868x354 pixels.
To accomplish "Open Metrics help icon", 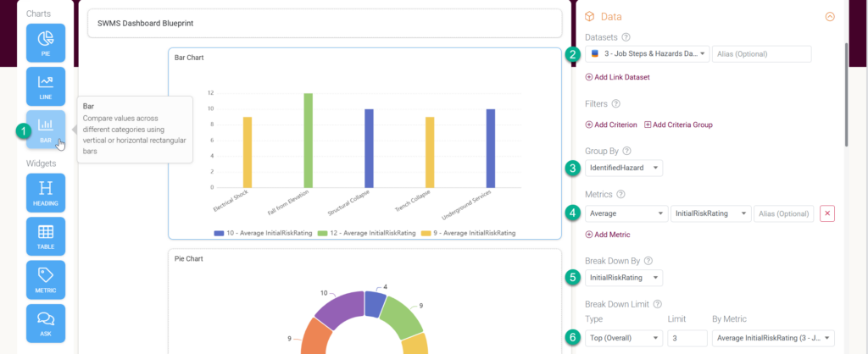I will tap(620, 194).
